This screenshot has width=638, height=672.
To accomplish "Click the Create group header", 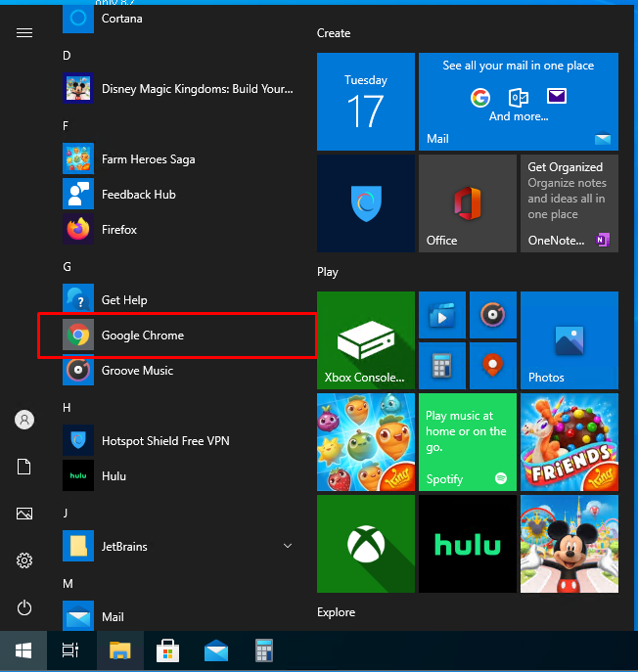I will click(x=334, y=33).
